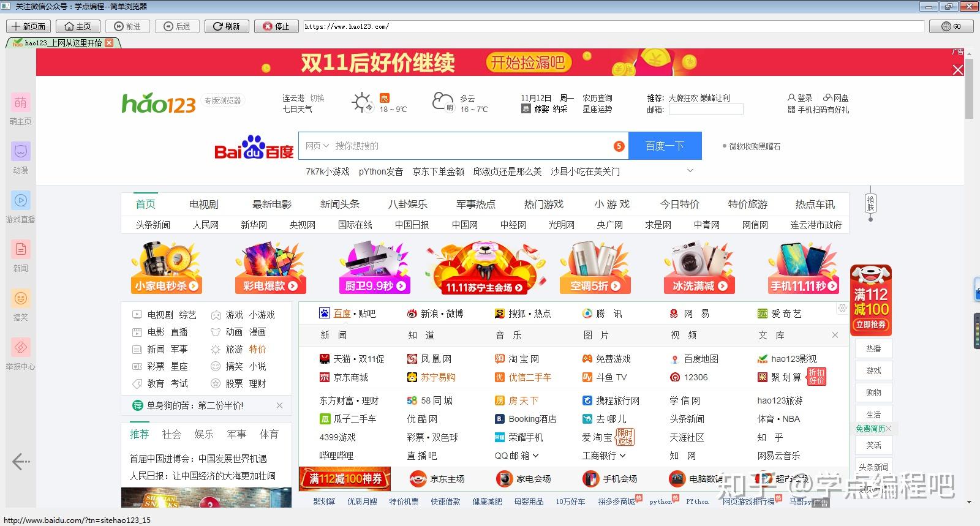Viewport: 980px width, 526px height.
Task: Select the 推荐 news tab
Action: (139, 434)
